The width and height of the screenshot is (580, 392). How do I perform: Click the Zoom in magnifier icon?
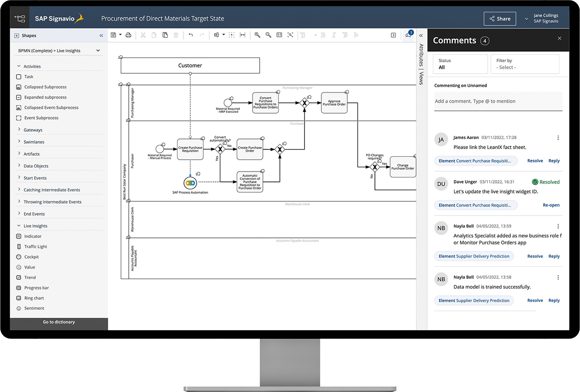click(x=257, y=35)
